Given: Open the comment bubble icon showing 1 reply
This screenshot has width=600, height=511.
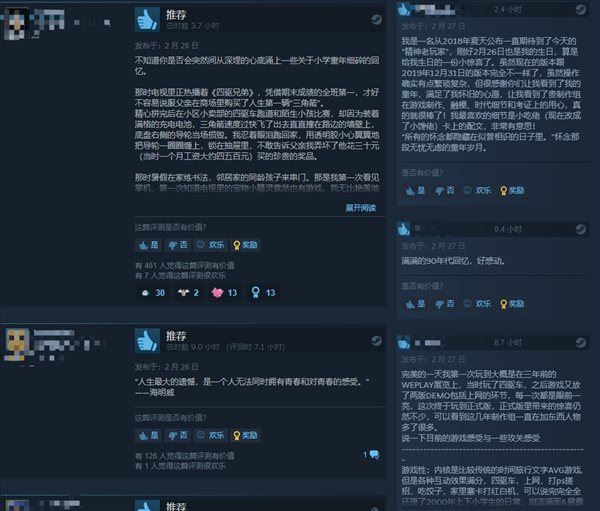Looking at the screenshot, I should 374,455.
